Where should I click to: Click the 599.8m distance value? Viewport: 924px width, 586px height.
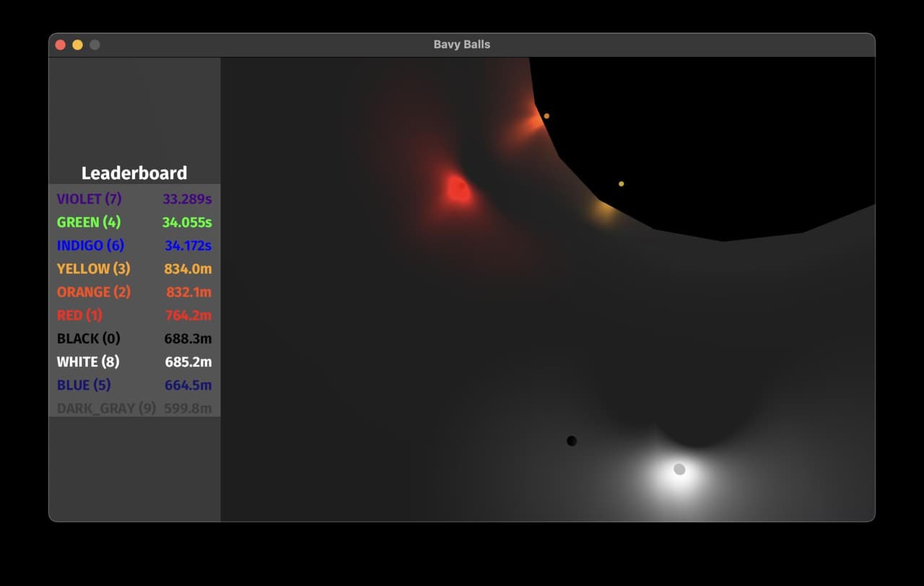coord(188,408)
